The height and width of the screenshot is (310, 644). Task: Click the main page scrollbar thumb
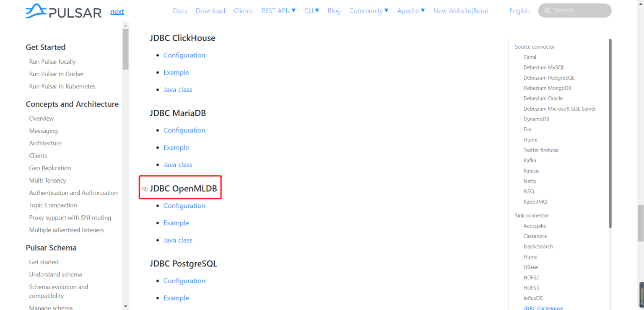click(640, 223)
